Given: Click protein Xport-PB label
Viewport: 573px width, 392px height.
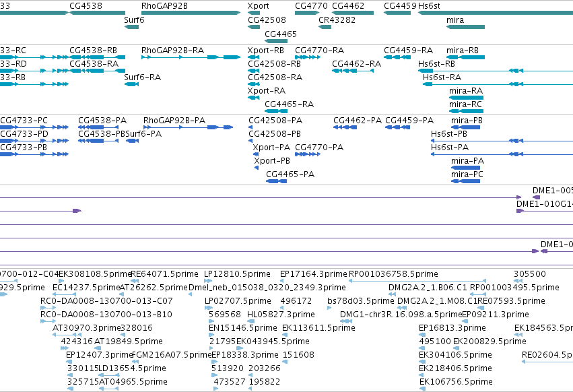Looking at the screenshot, I should coord(272,161).
